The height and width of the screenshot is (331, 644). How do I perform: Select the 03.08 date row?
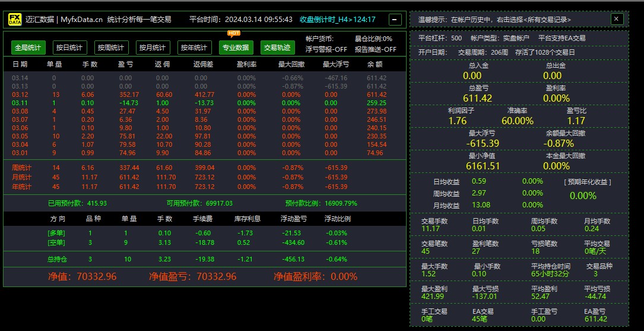205,111
